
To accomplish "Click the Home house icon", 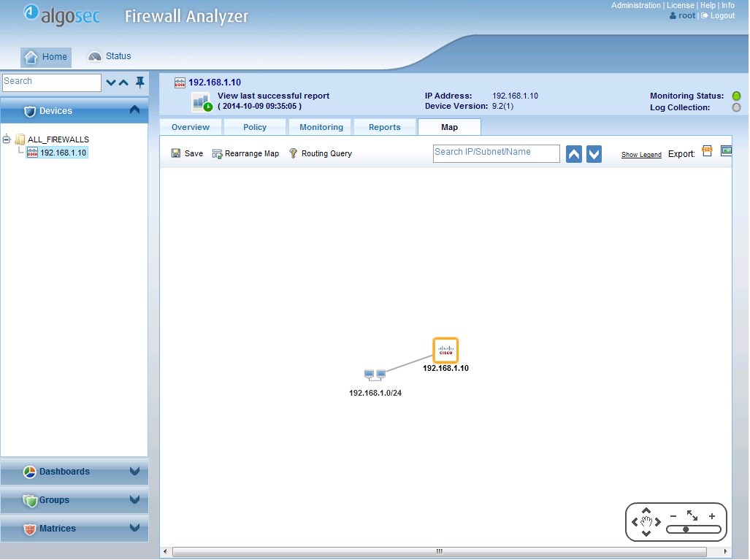I will 31,57.
